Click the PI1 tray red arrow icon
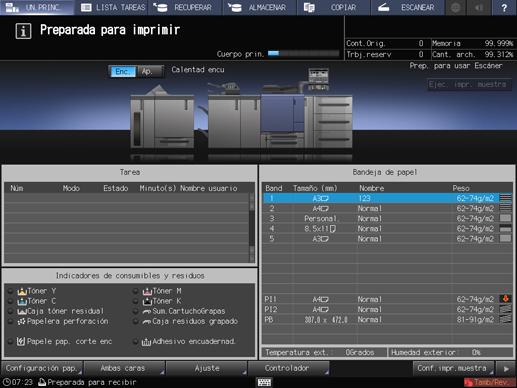This screenshot has height=388, width=517. click(x=505, y=299)
